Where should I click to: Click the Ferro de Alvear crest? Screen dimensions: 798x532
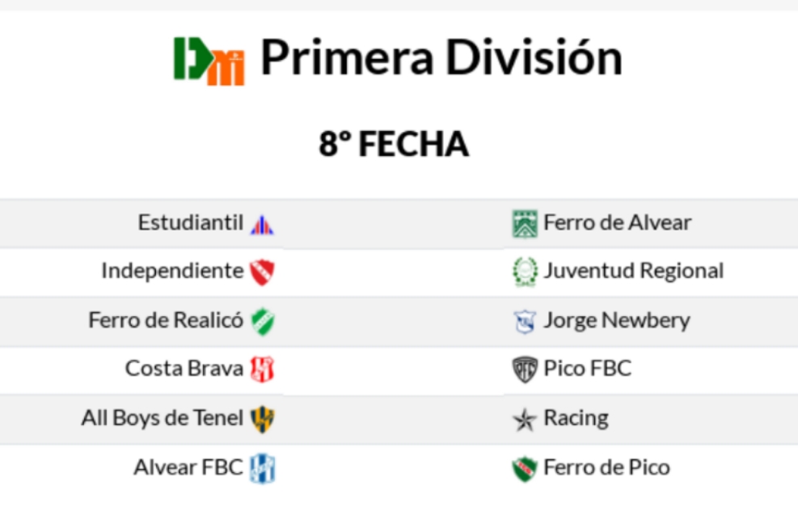click(525, 223)
